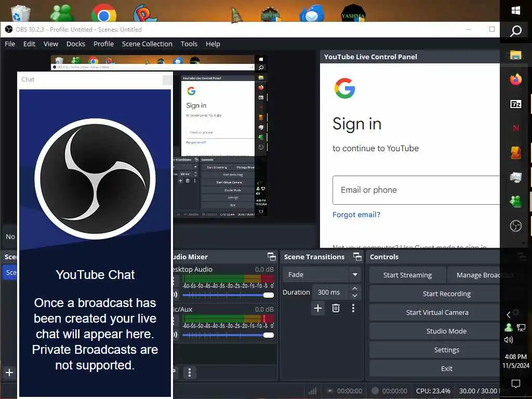Screen dimensions: 532x399
Task: Open the monitor taskbar icon
Action: point(516,177)
